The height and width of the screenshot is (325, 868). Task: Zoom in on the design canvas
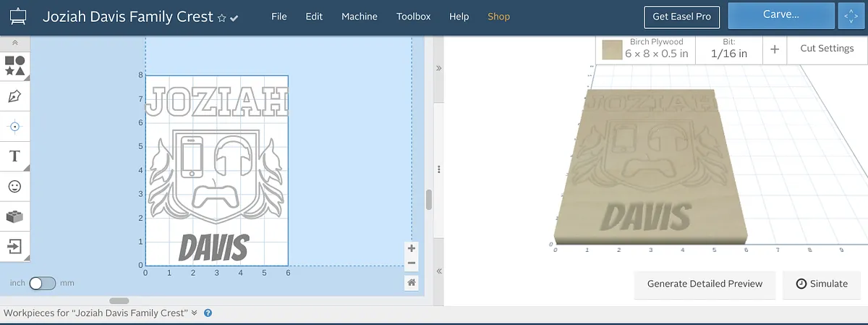tap(412, 248)
